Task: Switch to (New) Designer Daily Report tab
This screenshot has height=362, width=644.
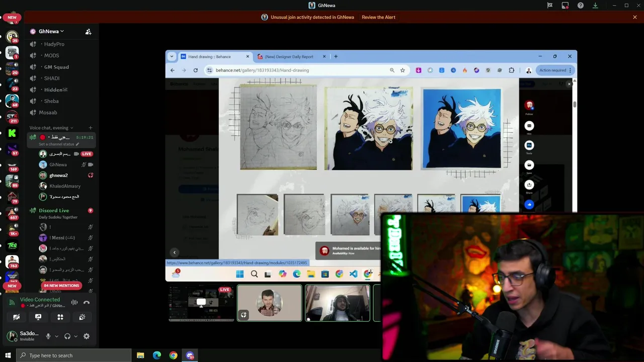Action: (x=292, y=57)
